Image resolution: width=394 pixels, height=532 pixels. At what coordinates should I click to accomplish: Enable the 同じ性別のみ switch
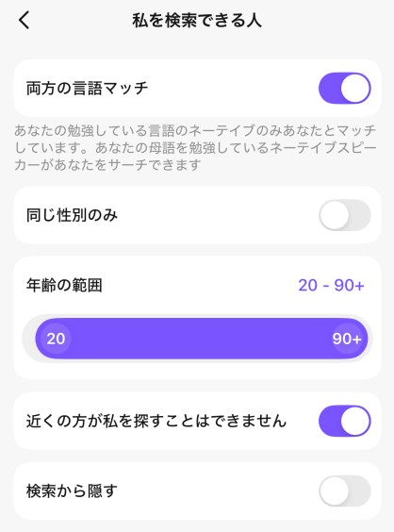[x=344, y=215]
